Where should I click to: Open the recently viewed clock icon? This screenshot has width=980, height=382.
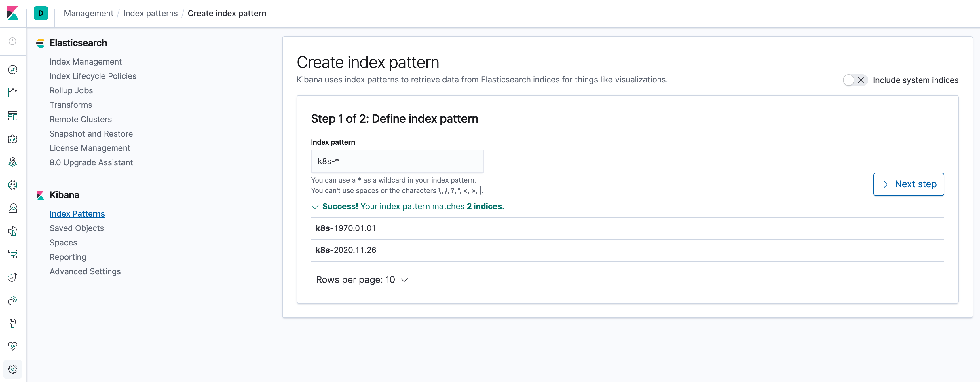pyautogui.click(x=13, y=41)
